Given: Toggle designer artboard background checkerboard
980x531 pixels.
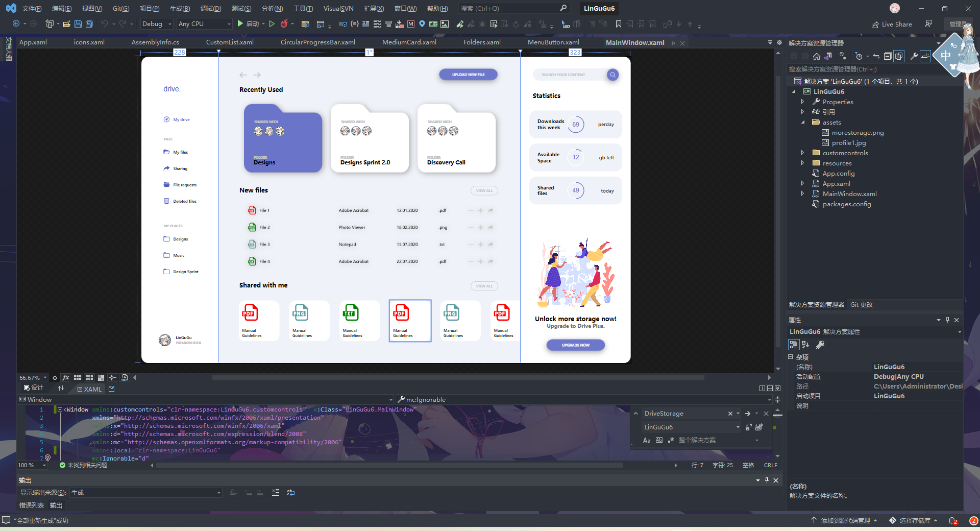Looking at the screenshot, I should tap(101, 378).
